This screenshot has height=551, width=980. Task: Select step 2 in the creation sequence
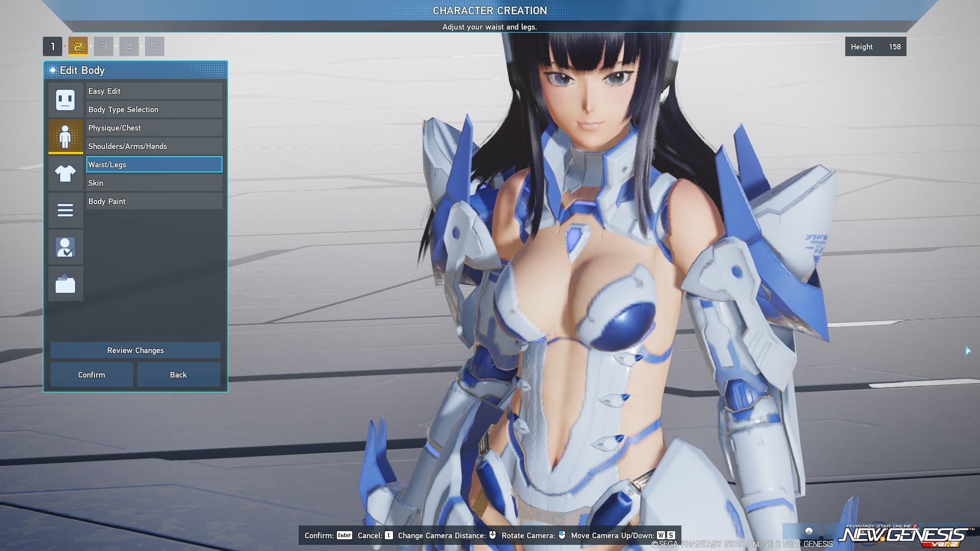78,46
